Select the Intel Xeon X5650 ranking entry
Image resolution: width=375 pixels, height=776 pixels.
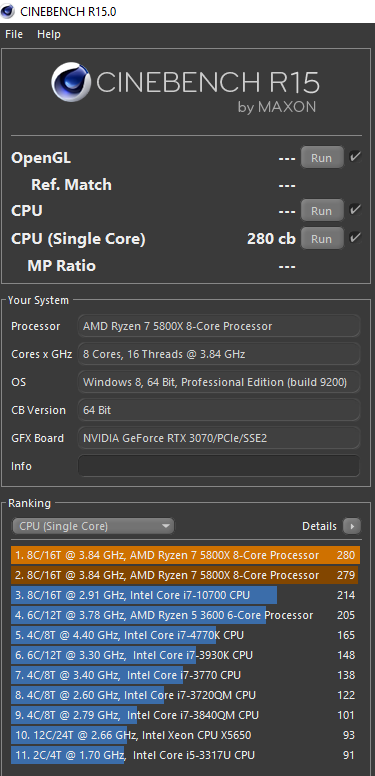(185, 735)
